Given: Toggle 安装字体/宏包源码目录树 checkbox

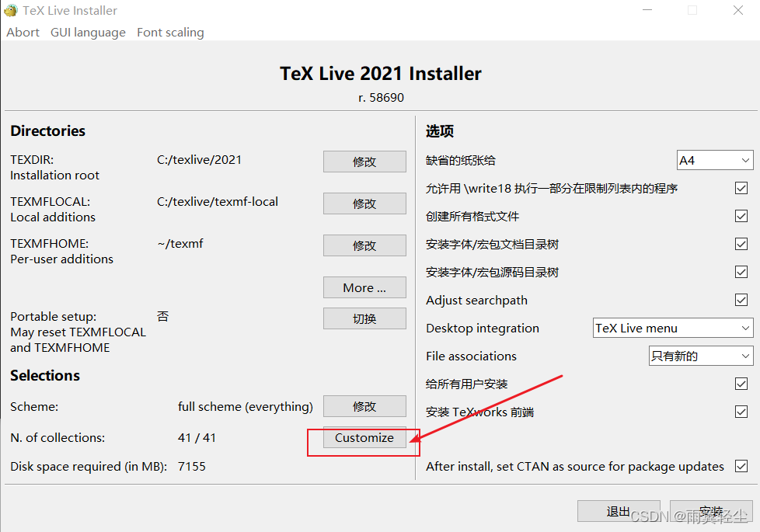Looking at the screenshot, I should [741, 272].
